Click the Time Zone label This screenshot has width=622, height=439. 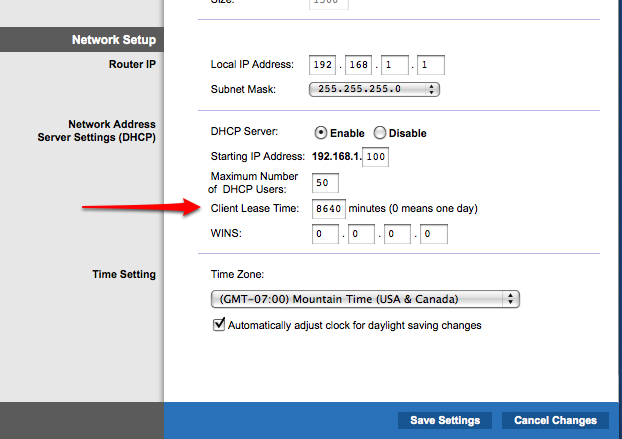click(237, 274)
